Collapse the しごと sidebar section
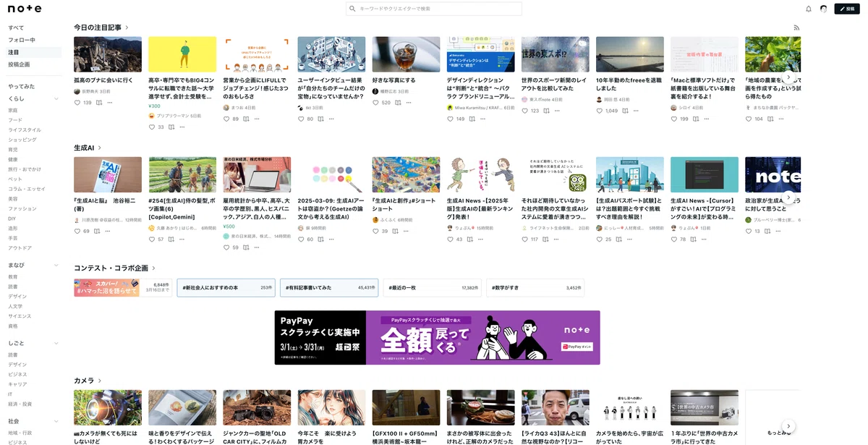 pyautogui.click(x=56, y=343)
